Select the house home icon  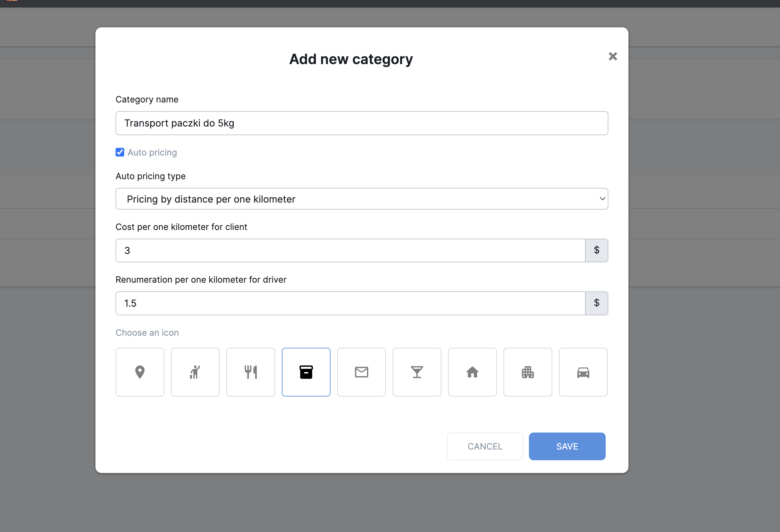point(472,372)
